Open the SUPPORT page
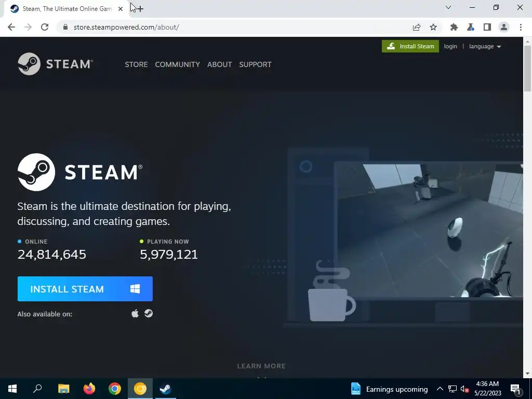 point(255,64)
